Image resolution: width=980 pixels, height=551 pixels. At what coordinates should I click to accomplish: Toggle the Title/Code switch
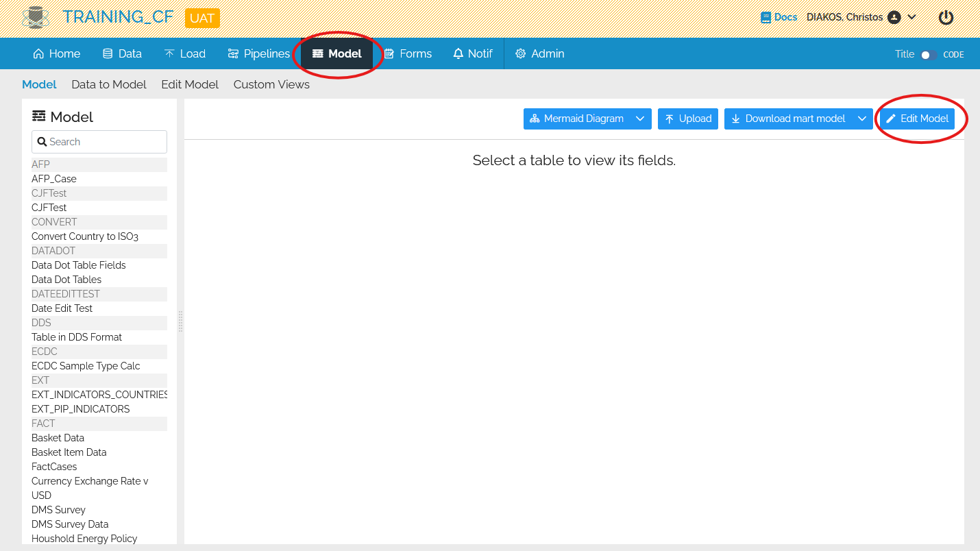929,55
